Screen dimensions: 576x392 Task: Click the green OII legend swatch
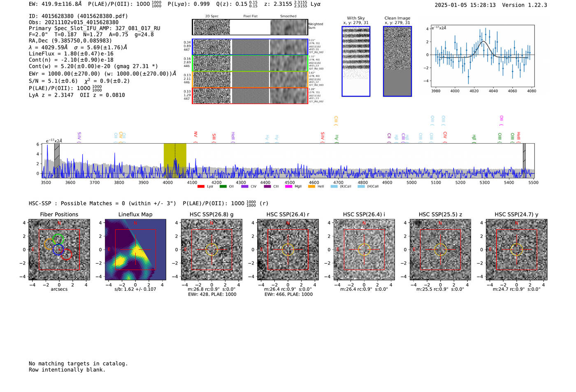pos(223,187)
